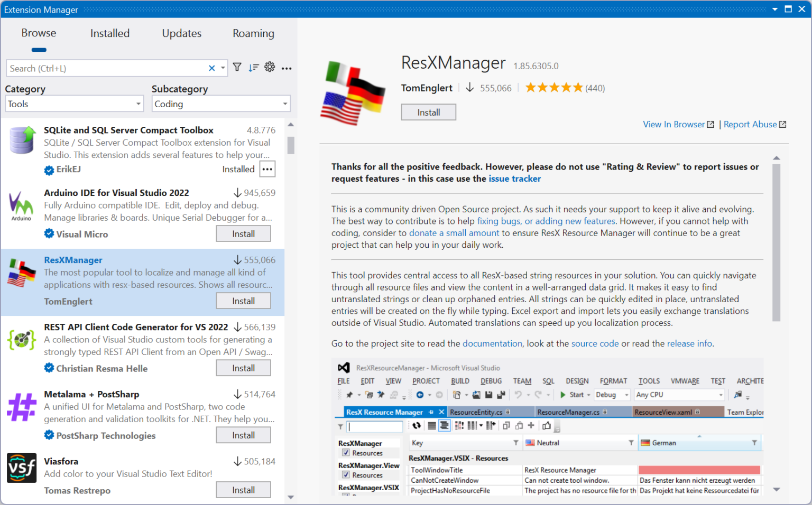This screenshot has height=505, width=812.
Task: Select the Arduino IDE extension icon
Action: pyautogui.click(x=22, y=206)
